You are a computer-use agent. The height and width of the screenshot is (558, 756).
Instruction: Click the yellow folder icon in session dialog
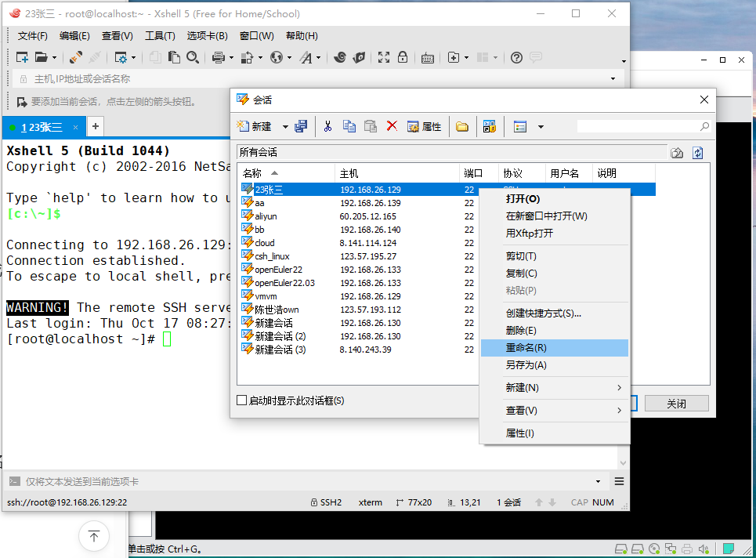[462, 127]
